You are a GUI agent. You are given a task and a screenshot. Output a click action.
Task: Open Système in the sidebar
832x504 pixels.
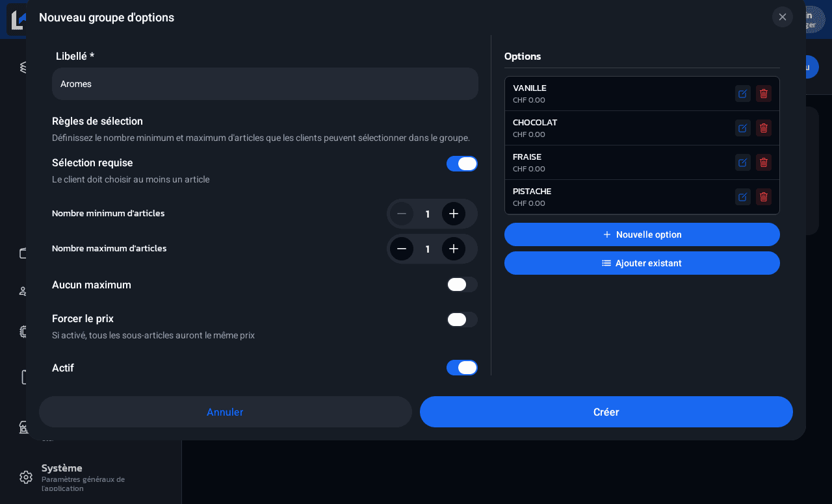pos(62,468)
